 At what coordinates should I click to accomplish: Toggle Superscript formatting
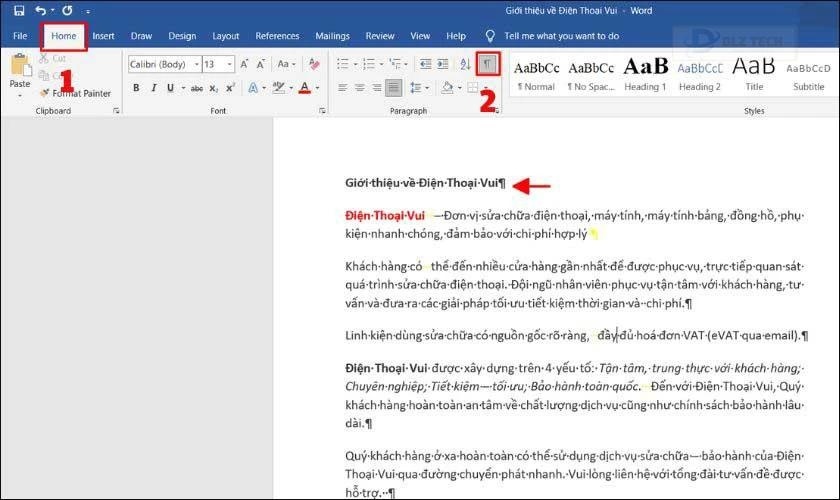tap(230, 88)
